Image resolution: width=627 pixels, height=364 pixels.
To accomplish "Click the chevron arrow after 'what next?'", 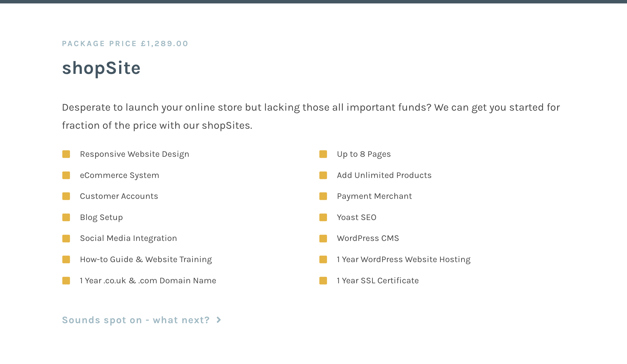I will tap(219, 320).
